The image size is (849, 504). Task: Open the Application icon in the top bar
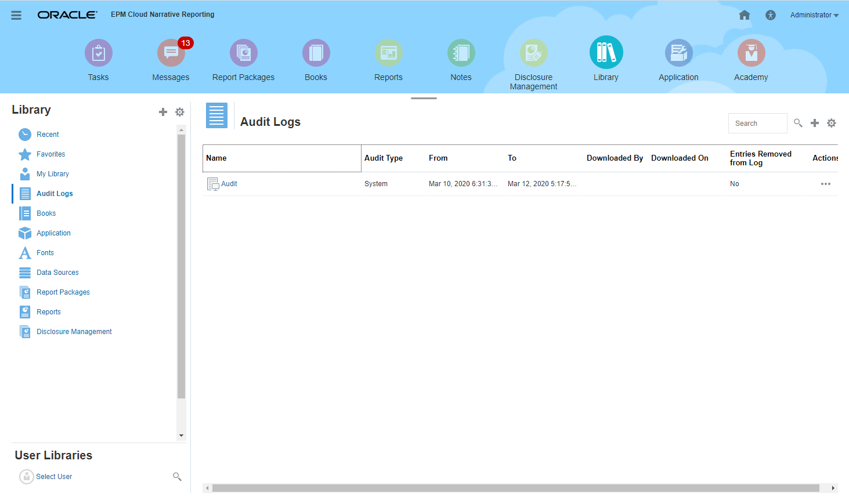[x=679, y=53]
